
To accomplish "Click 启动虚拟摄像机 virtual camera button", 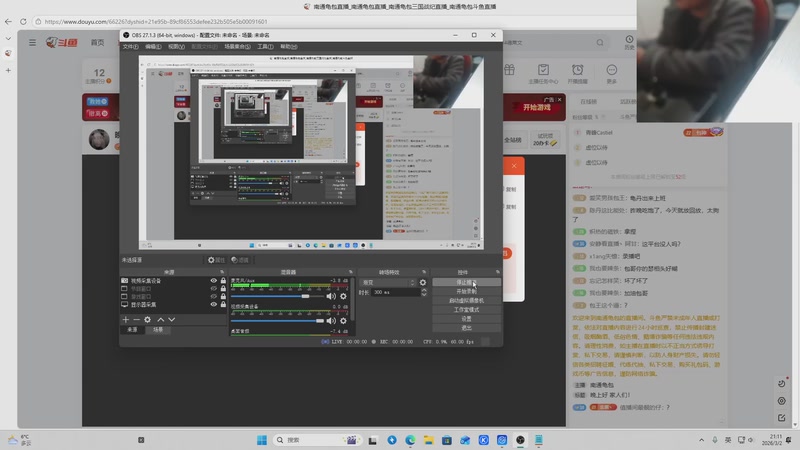I will (466, 301).
